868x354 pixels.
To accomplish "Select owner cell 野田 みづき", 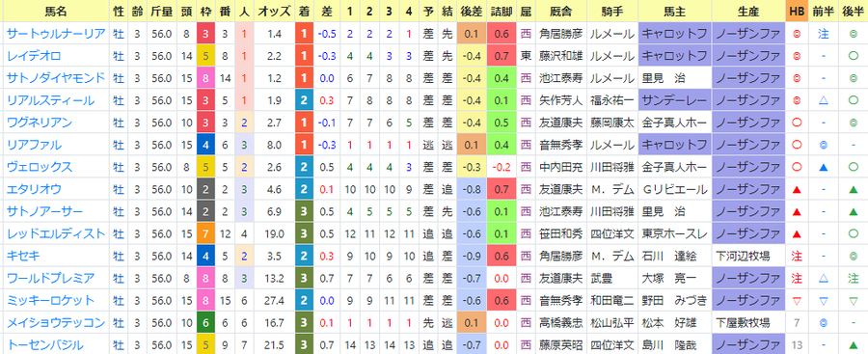I will [674, 300].
